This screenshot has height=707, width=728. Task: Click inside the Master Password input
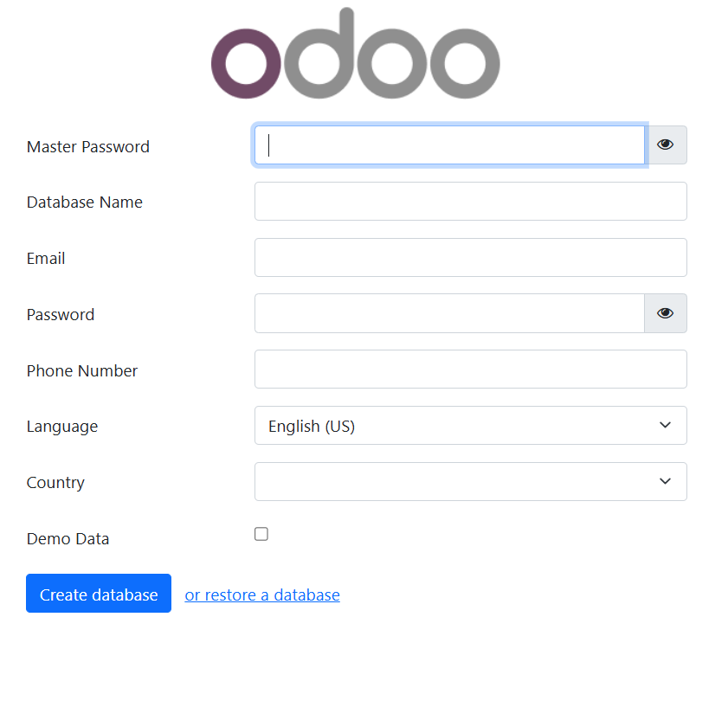coord(448,145)
